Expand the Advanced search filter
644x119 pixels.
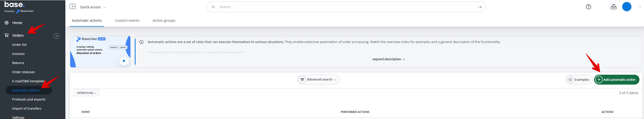click(x=318, y=80)
